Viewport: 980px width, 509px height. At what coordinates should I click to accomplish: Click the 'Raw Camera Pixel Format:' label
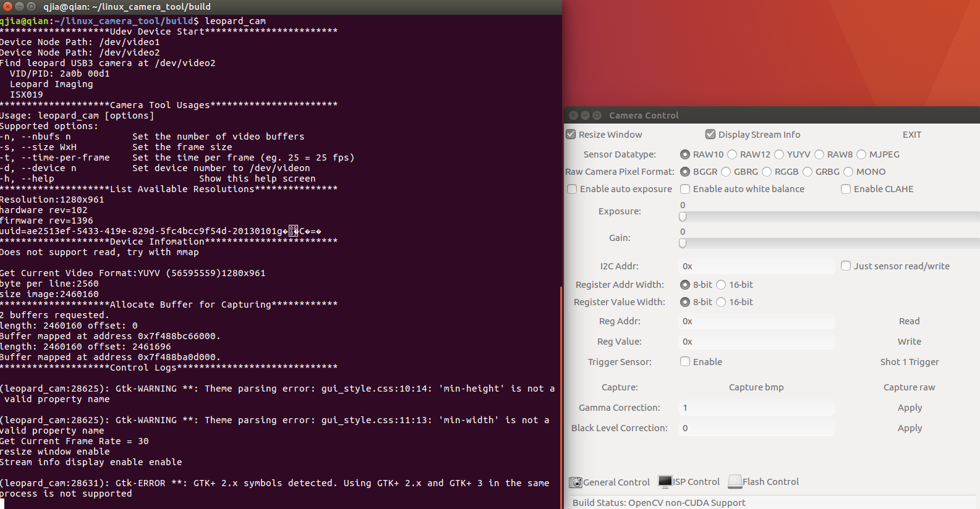pos(620,172)
